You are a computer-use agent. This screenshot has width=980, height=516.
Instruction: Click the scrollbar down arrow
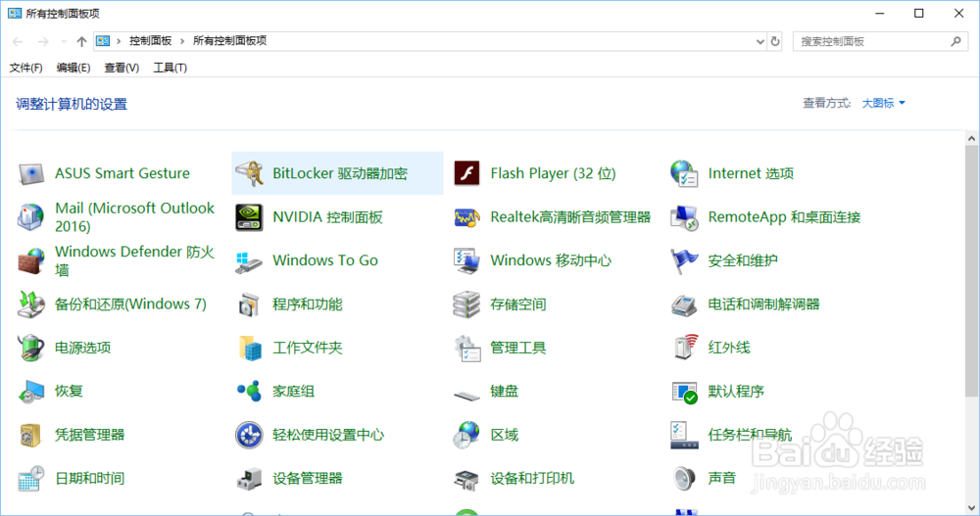pos(971,508)
